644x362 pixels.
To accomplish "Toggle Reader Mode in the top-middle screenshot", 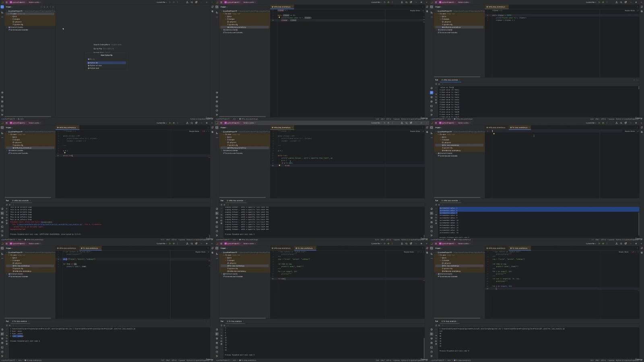I will (415, 10).
